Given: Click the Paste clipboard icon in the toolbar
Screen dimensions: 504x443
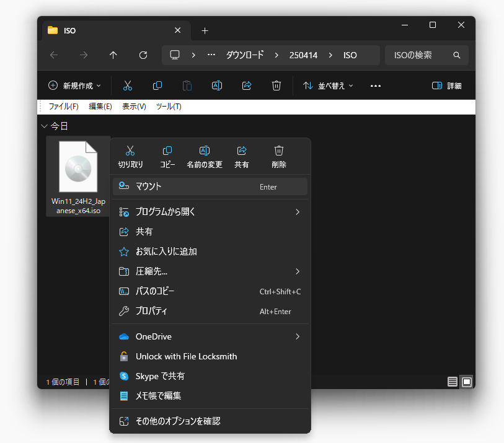Looking at the screenshot, I should tap(187, 86).
